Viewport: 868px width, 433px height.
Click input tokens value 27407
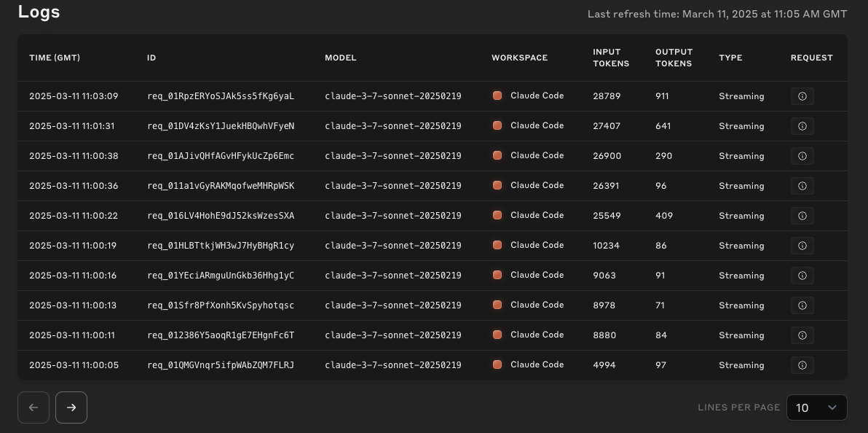pos(607,126)
